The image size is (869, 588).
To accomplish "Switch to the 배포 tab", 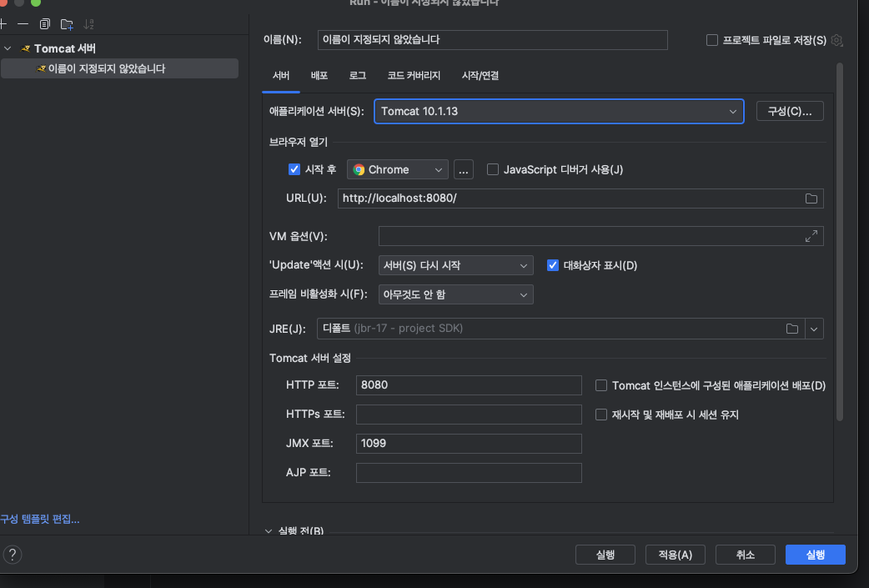I will click(x=319, y=75).
